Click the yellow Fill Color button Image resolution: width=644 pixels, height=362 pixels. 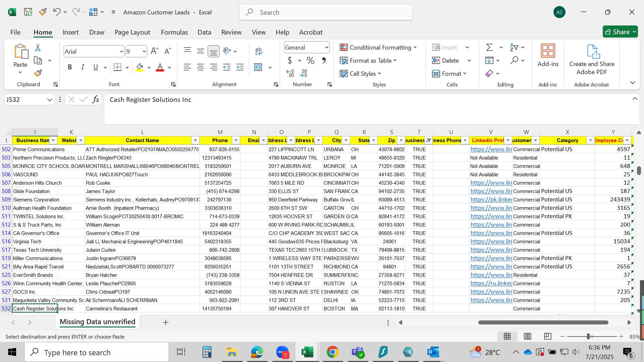coord(140,67)
